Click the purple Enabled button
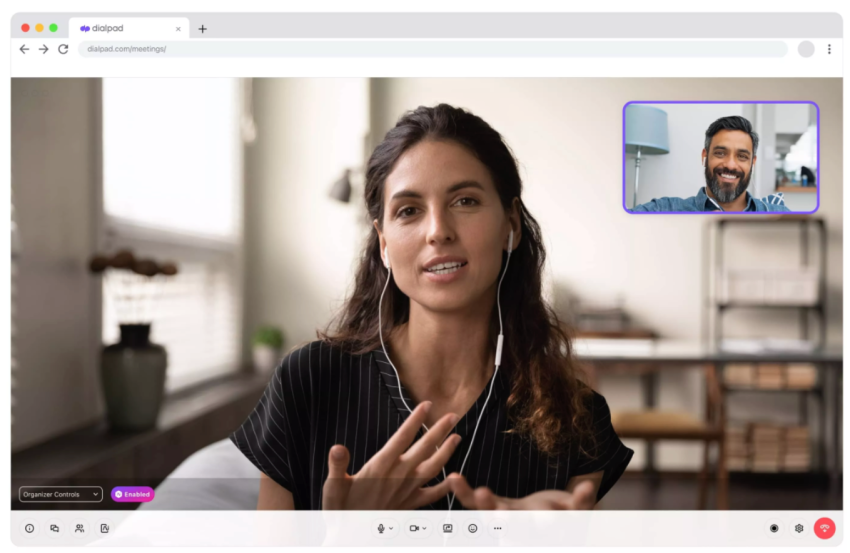The width and height of the screenshot is (850, 553). click(x=133, y=494)
